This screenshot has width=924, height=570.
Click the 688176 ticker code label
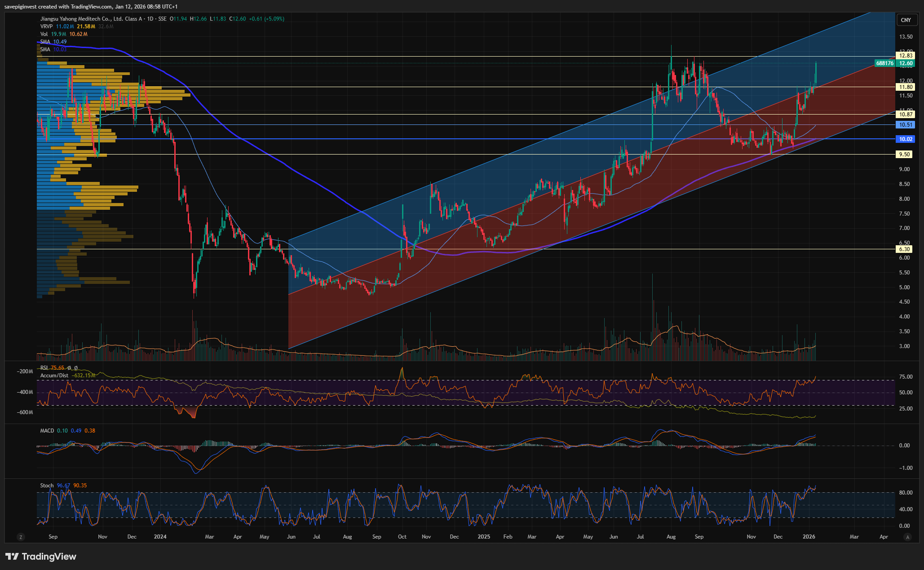[x=884, y=63]
